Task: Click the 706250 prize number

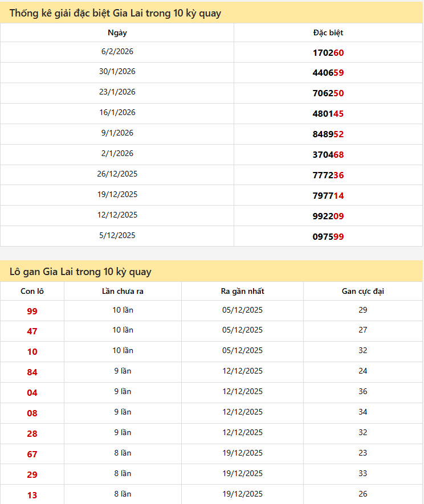Action: pos(328,93)
